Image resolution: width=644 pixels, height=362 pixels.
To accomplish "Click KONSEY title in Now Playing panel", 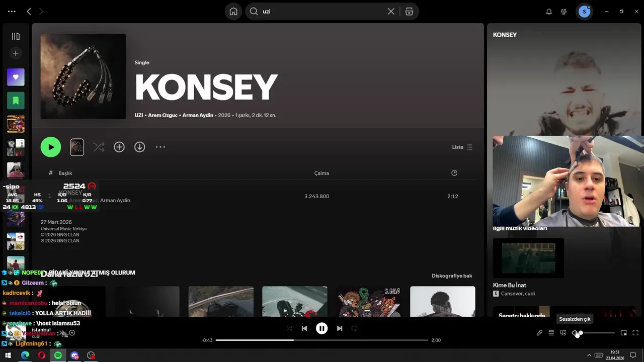I will [505, 35].
